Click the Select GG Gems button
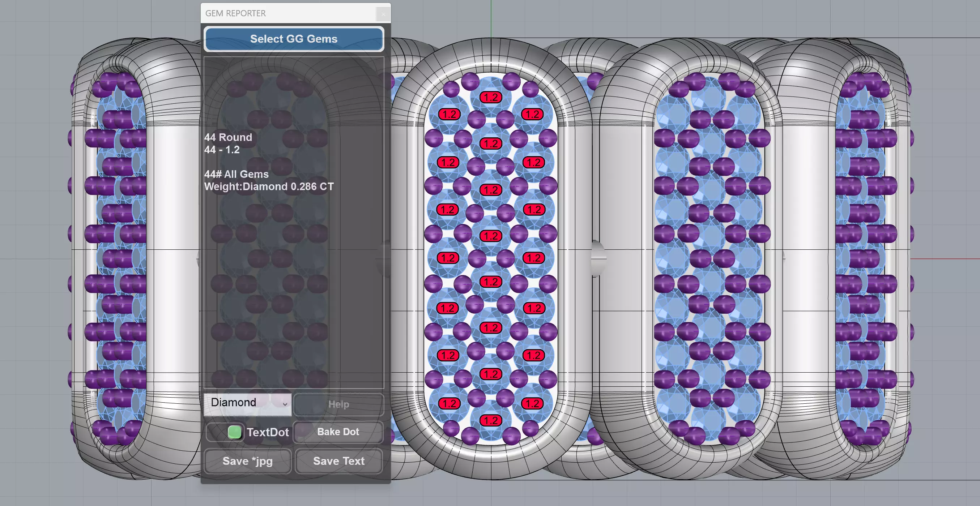This screenshot has height=506, width=980. [294, 39]
